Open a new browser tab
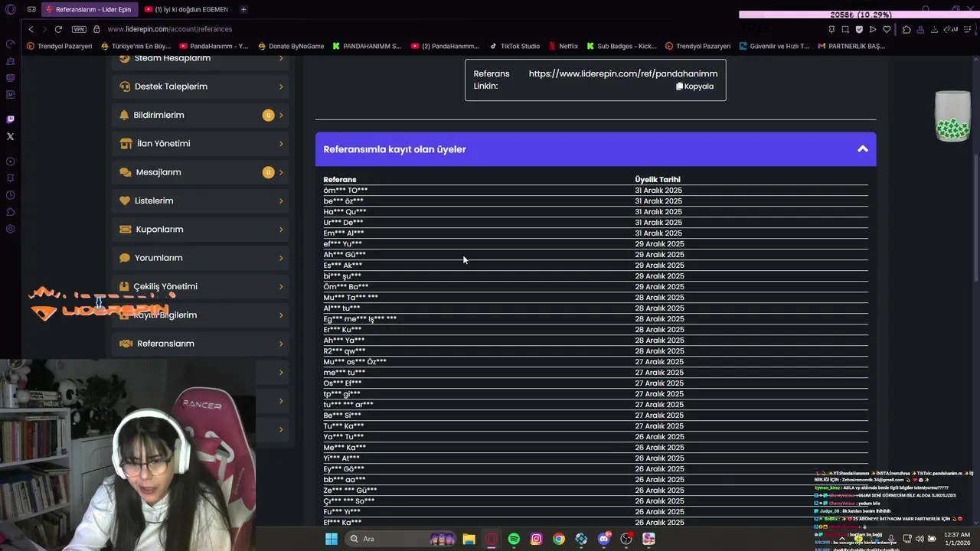The width and height of the screenshot is (980, 551). (x=243, y=9)
